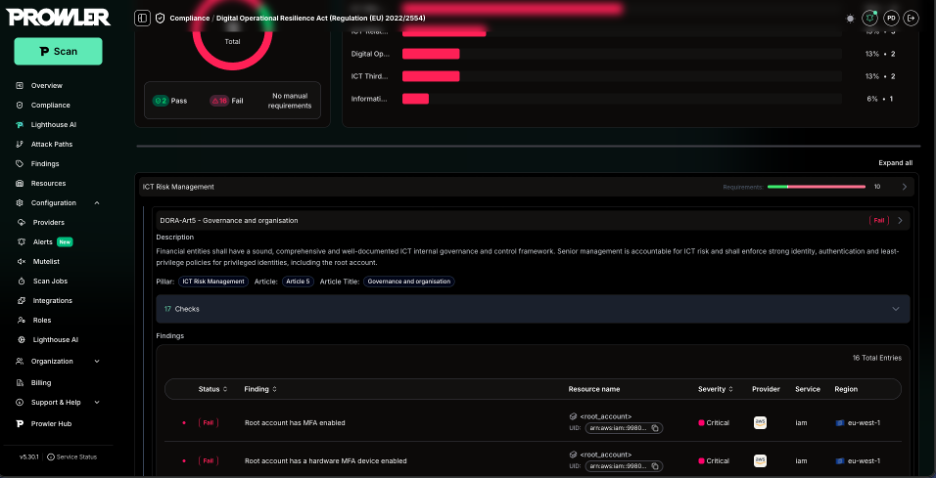Open the notifications icon in header
Screen dimensions: 936x478
click(x=870, y=18)
